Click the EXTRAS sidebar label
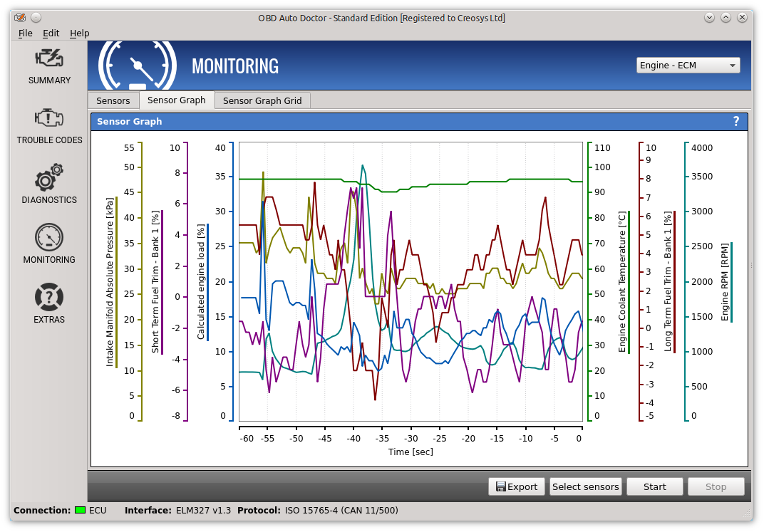Screen dimensions: 764x532 (x=49, y=320)
